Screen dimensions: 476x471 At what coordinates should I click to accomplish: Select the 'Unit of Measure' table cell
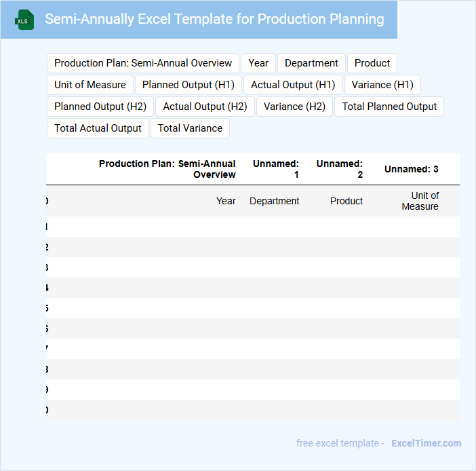click(x=420, y=201)
